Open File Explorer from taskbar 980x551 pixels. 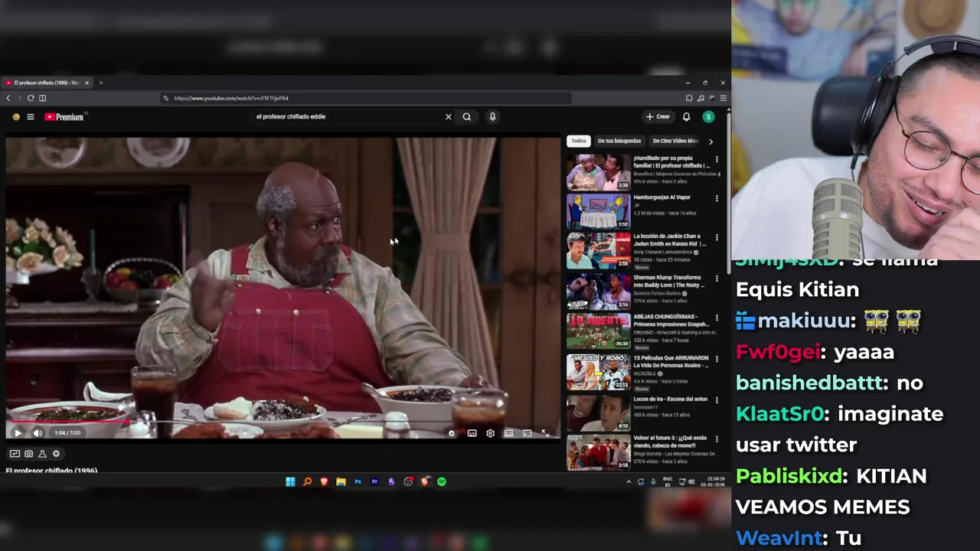(341, 481)
